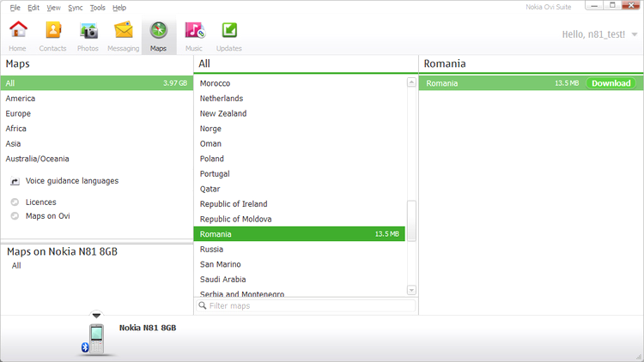The image size is (644, 362).
Task: Open the Home section icon
Action: click(x=18, y=30)
